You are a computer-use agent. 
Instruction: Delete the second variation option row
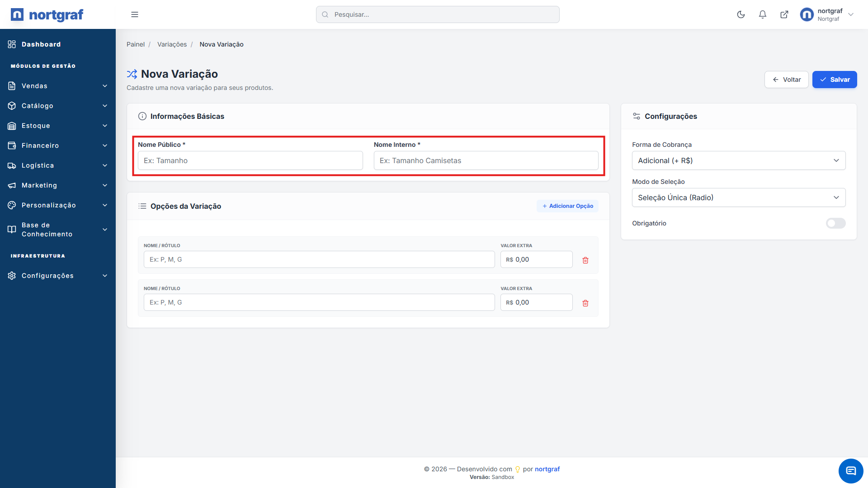click(x=585, y=303)
